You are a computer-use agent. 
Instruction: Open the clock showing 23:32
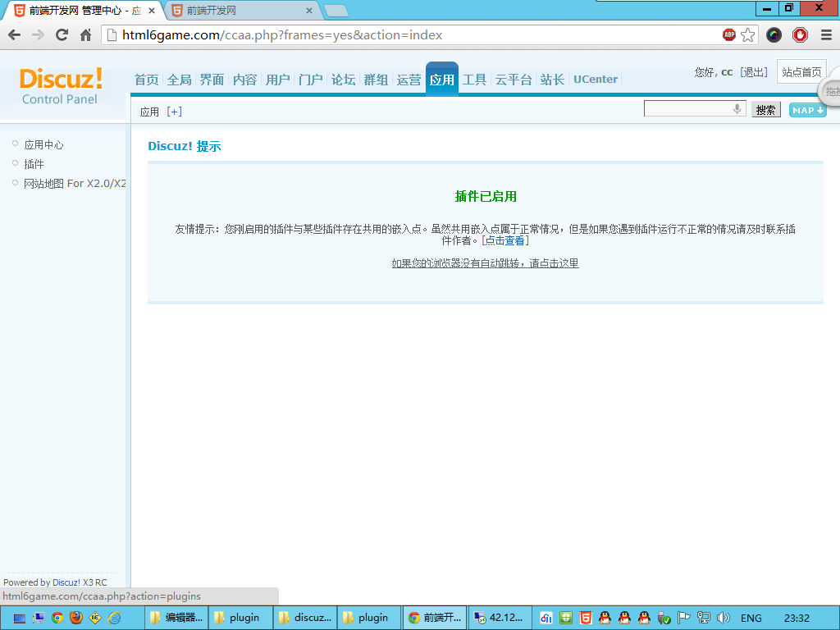coord(797,619)
